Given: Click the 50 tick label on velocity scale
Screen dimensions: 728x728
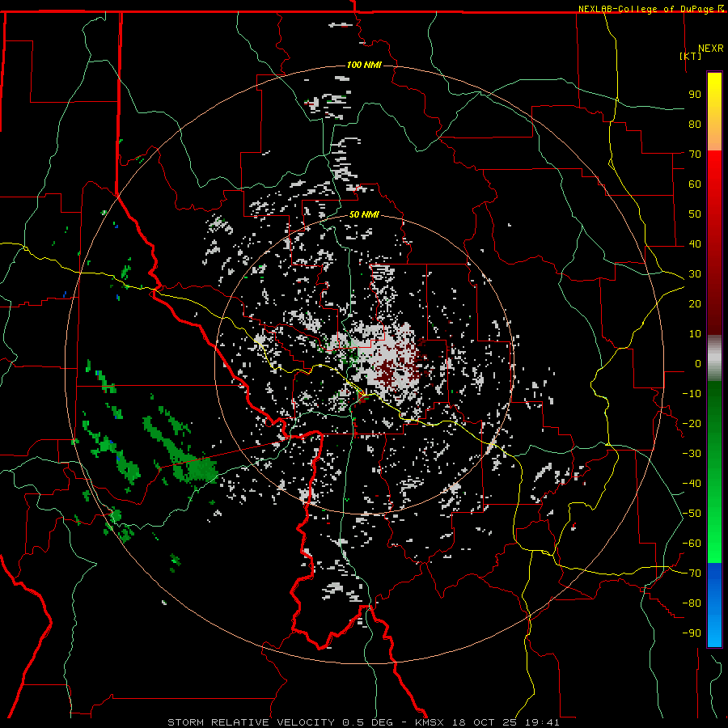Looking at the screenshot, I should point(695,214).
